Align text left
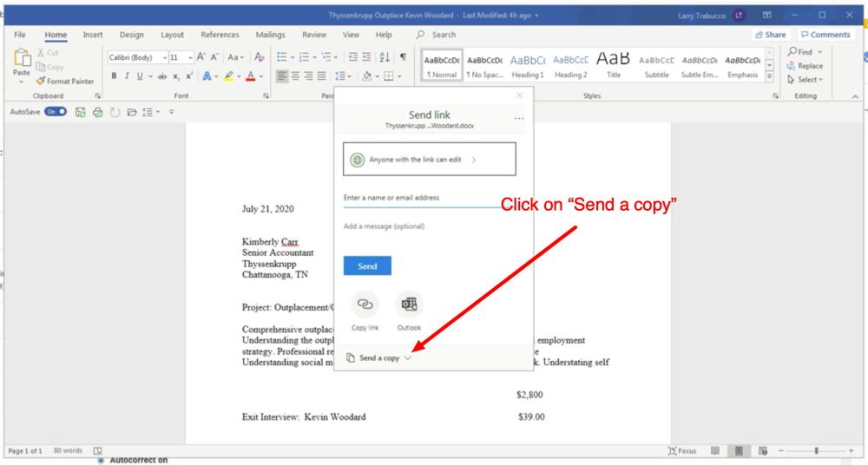This screenshot has height=465, width=868. tap(282, 75)
